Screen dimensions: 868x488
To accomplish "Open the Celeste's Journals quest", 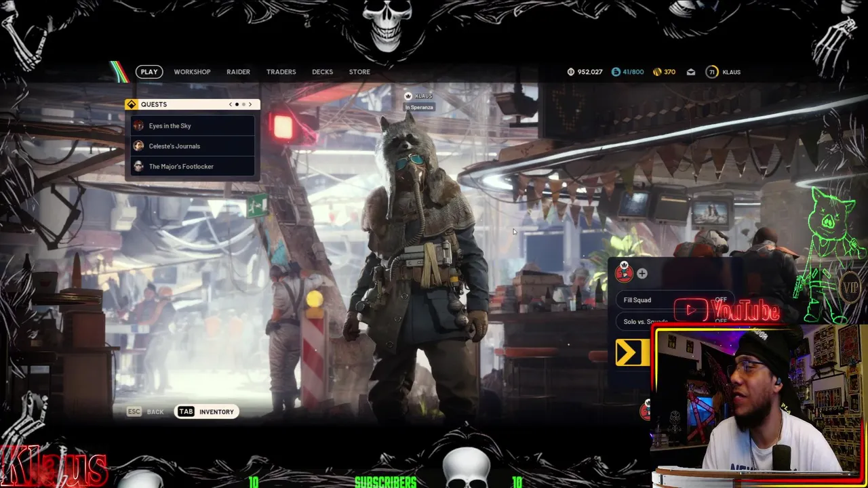I will (x=193, y=146).
